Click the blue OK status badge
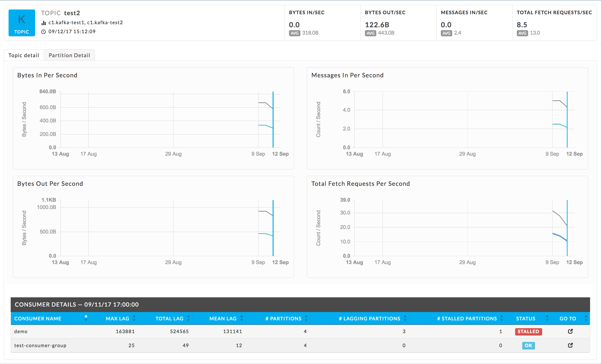Screen dimensions: 601x364 (x=528, y=345)
